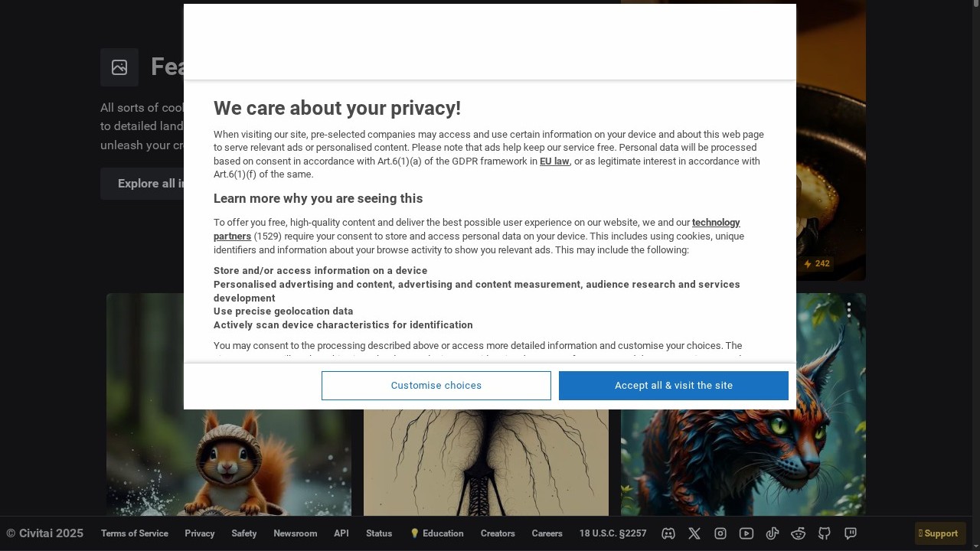Open Terms of Service footer link
Screen dimensions: 980x551
pyautogui.click(x=134, y=533)
